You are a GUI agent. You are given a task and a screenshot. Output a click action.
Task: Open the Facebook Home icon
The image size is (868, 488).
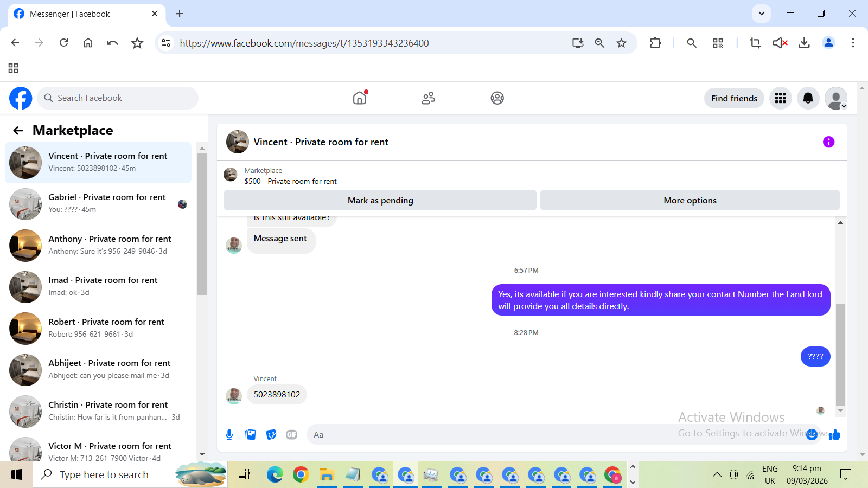coord(360,98)
